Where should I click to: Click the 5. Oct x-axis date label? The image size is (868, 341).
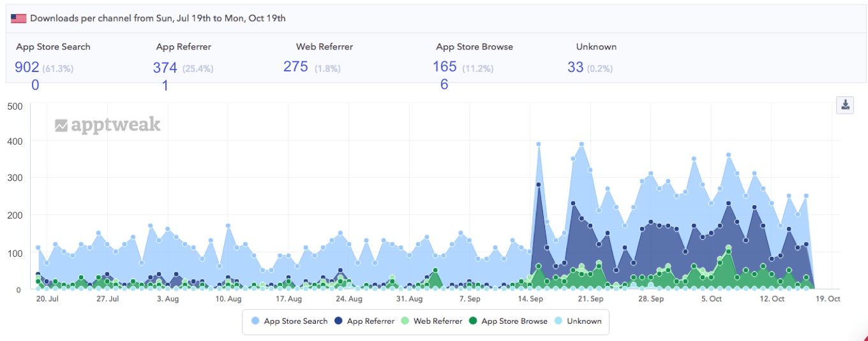click(711, 298)
